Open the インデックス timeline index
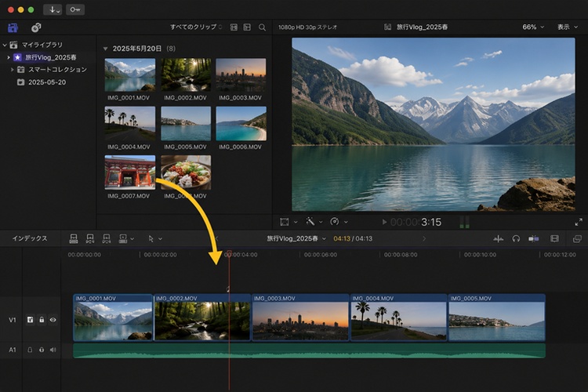The height and width of the screenshot is (392, 588). coord(30,238)
